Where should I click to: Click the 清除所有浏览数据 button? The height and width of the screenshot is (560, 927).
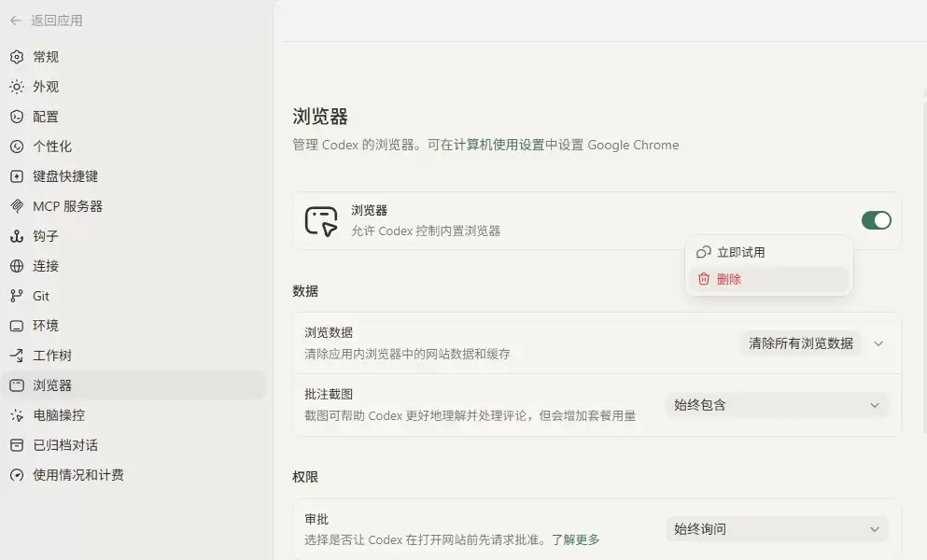(800, 343)
